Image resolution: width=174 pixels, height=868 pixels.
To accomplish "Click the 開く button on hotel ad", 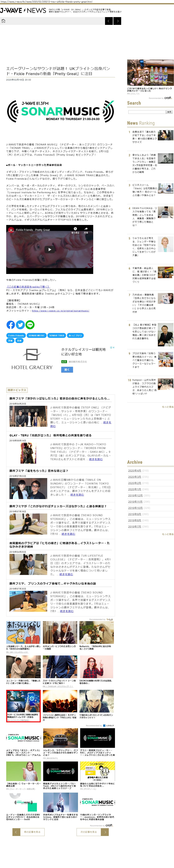I will click(x=67, y=370).
